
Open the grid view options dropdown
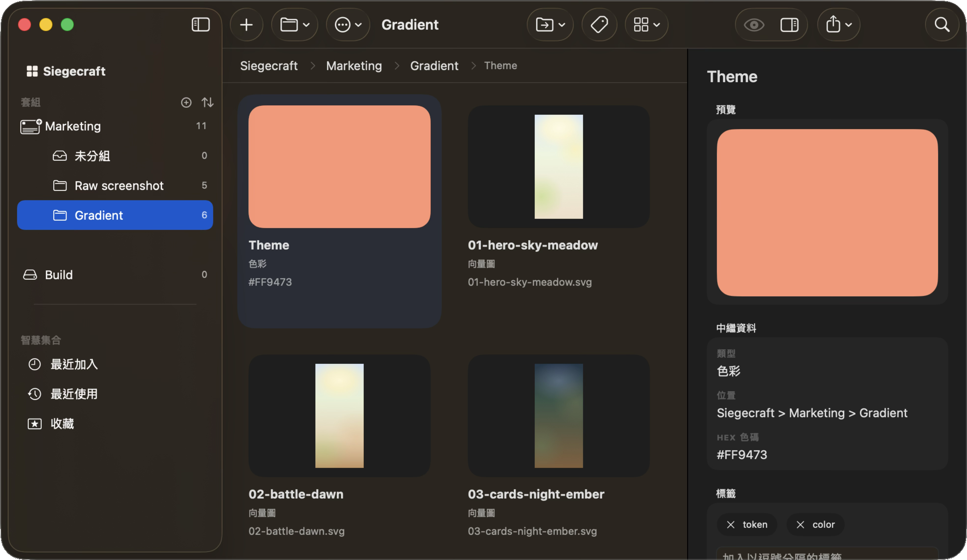(647, 25)
